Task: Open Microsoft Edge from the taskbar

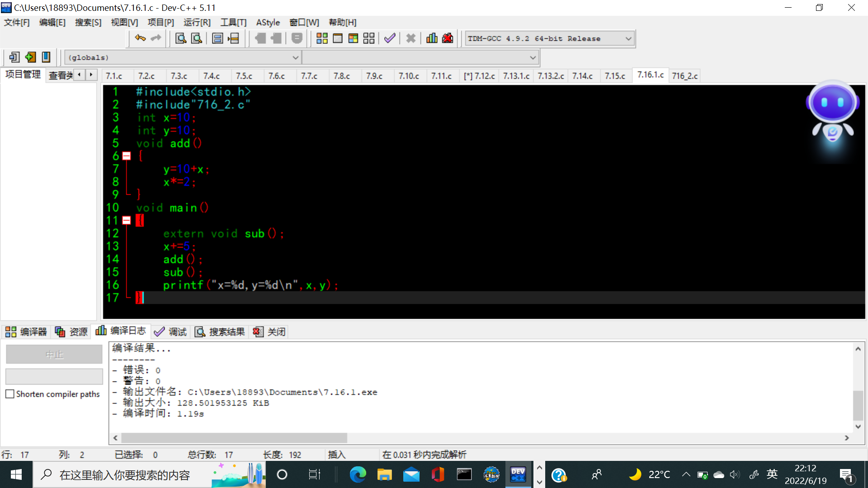Action: [358, 474]
